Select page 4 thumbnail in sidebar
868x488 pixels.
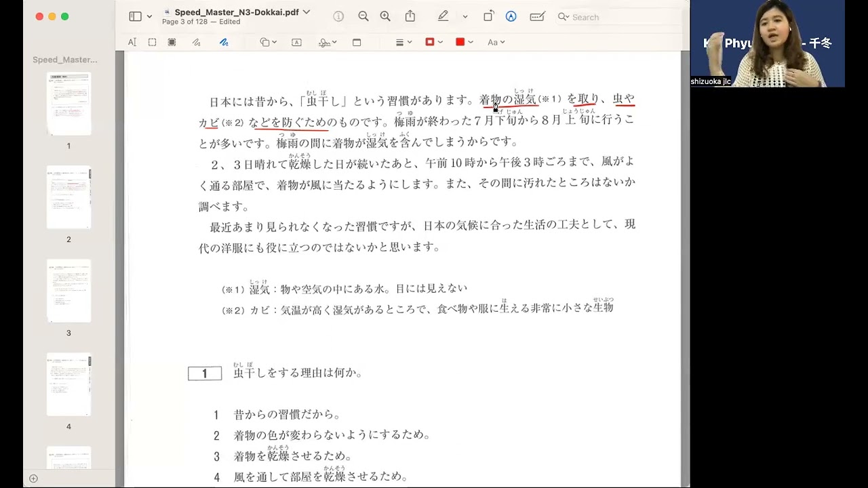(68, 384)
